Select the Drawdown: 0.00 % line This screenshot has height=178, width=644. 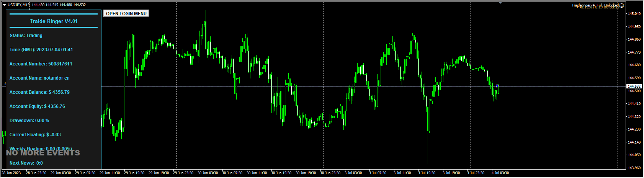click(x=29, y=121)
